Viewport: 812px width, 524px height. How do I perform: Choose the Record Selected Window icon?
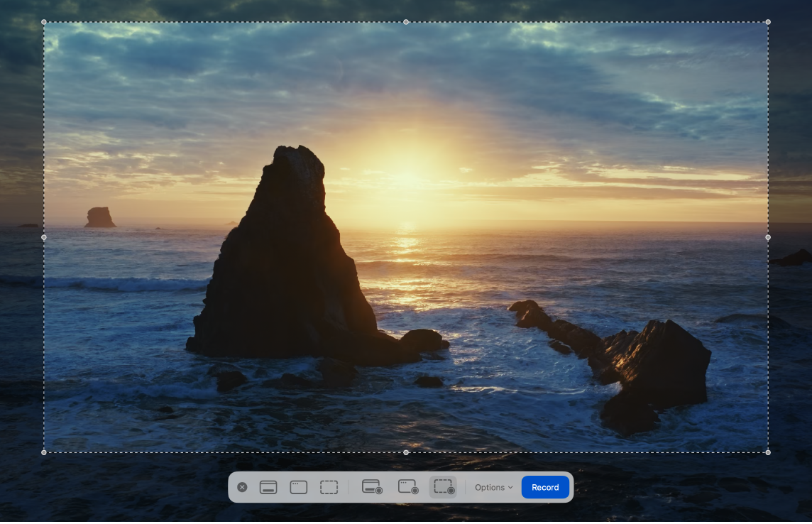[407, 487]
